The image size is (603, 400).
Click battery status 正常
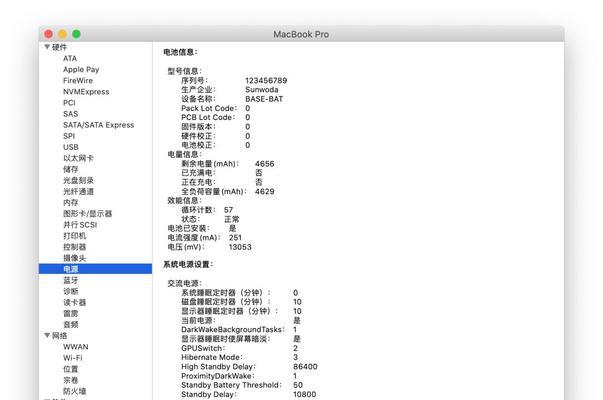(232, 219)
